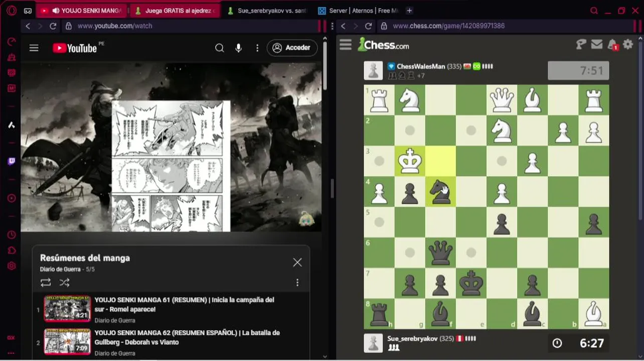
Task: Select the white king on the board
Action: click(x=410, y=161)
